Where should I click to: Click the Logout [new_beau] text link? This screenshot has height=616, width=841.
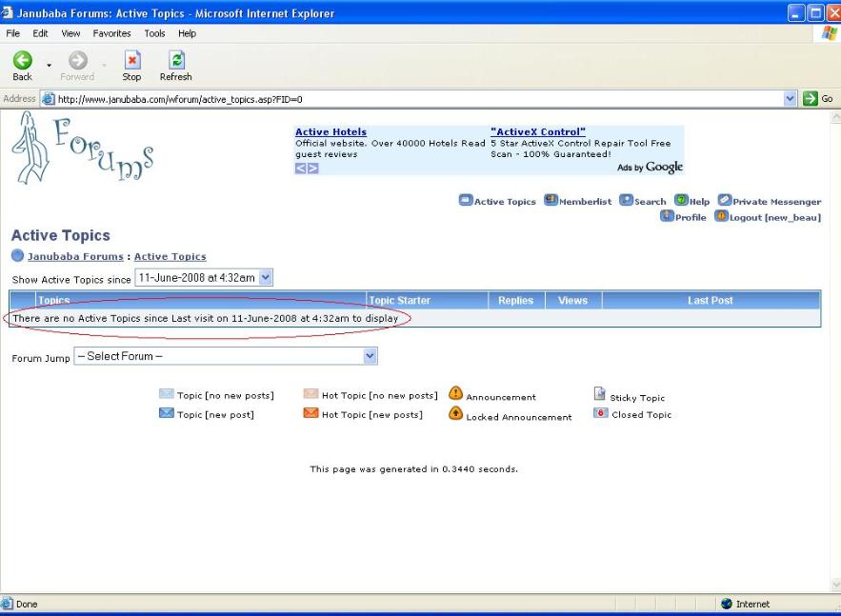775,217
